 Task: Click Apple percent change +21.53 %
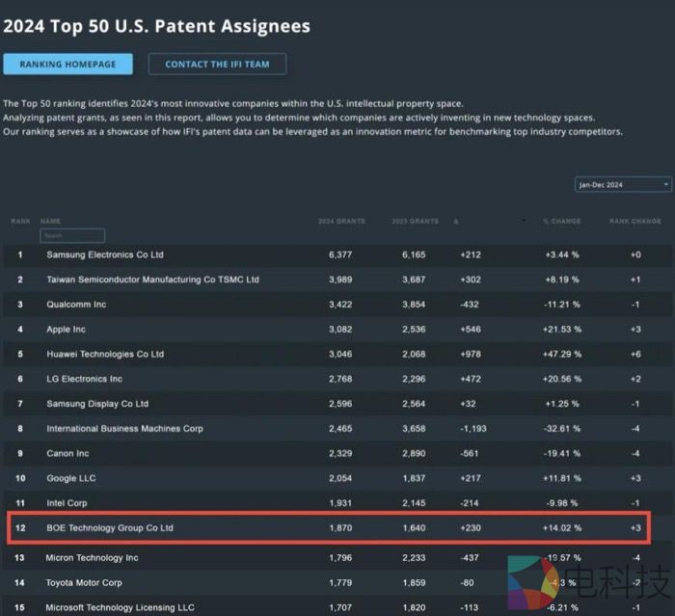[562, 330]
